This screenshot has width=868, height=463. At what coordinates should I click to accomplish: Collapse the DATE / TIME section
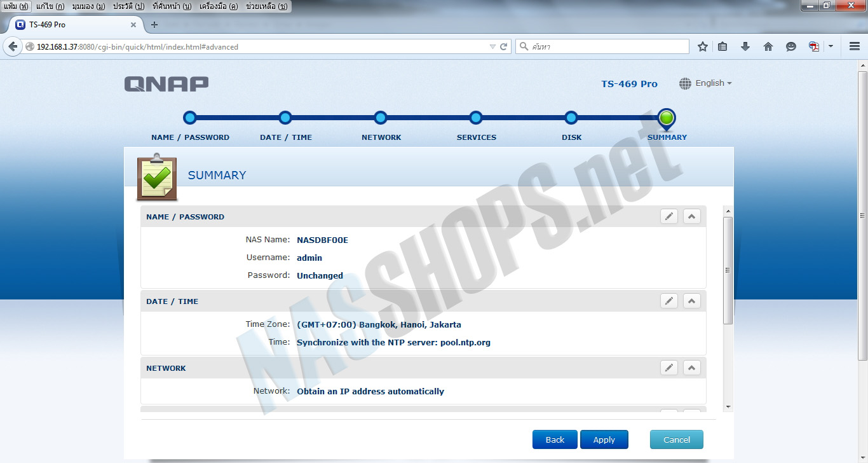click(692, 301)
